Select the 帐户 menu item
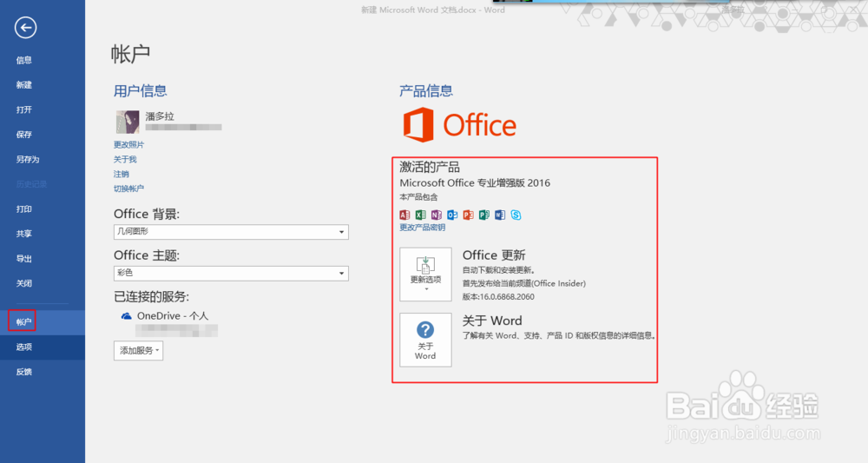868x463 pixels. (43, 321)
